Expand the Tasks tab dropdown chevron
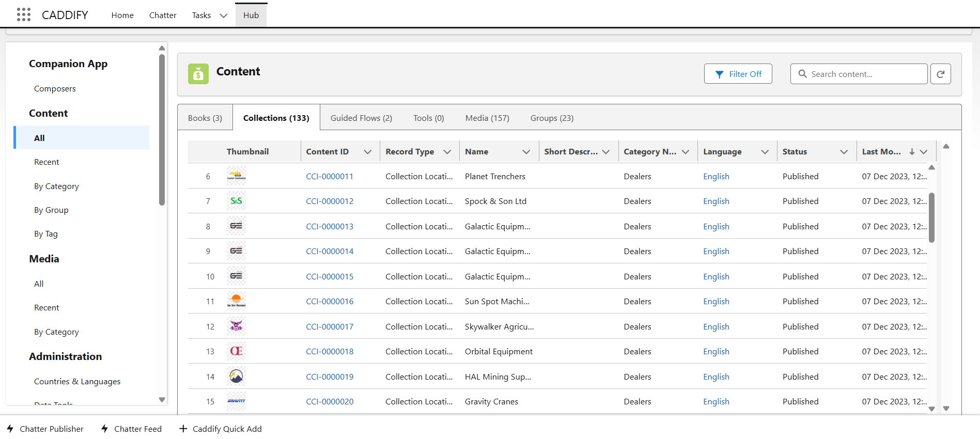This screenshot has height=439, width=980. click(x=223, y=15)
